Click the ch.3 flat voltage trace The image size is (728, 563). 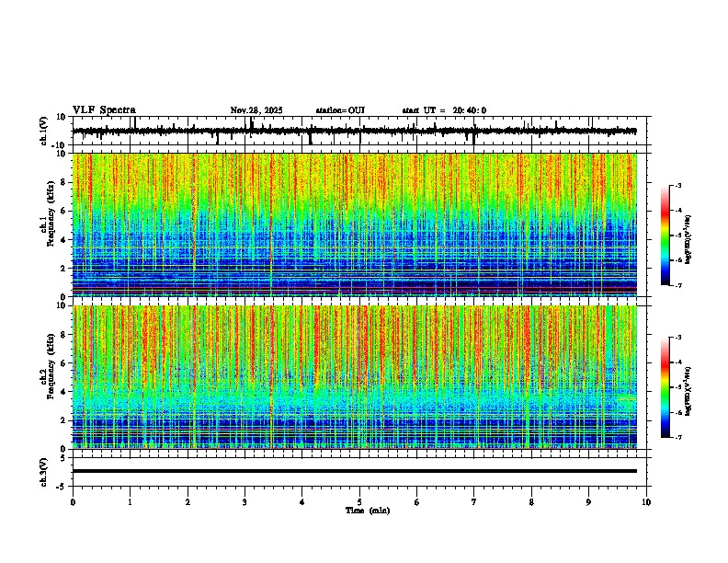pos(355,471)
